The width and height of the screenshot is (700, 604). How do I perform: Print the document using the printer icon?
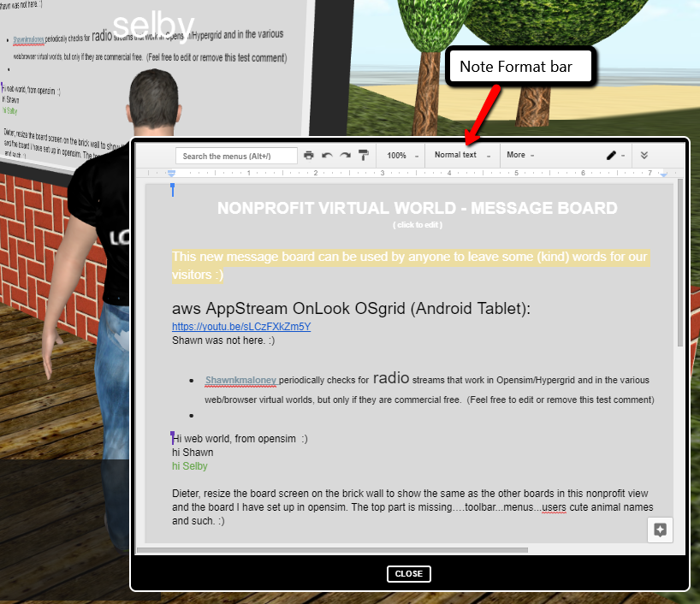(308, 155)
